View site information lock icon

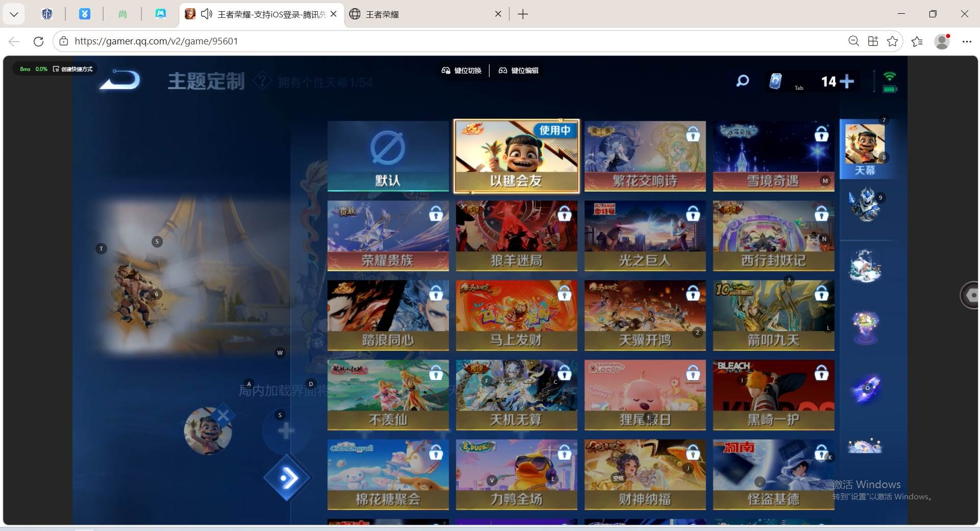[x=64, y=41]
